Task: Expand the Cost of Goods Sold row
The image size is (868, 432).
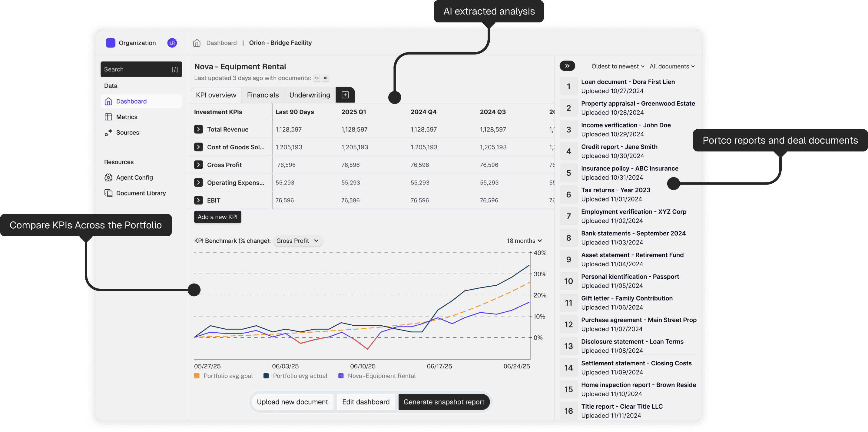Action: (198, 147)
